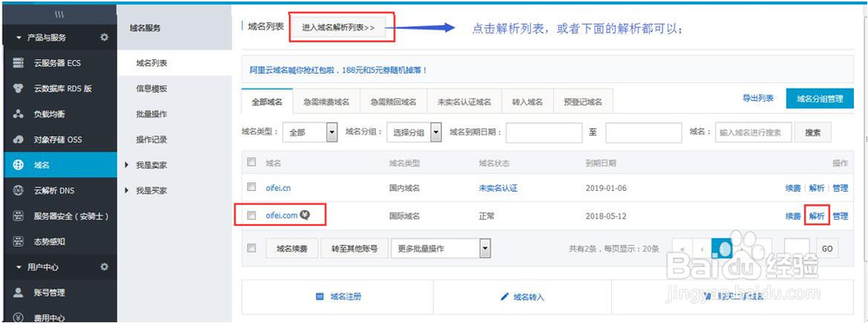
Task: Switch to the 急需续费域名 tab
Action: [326, 102]
